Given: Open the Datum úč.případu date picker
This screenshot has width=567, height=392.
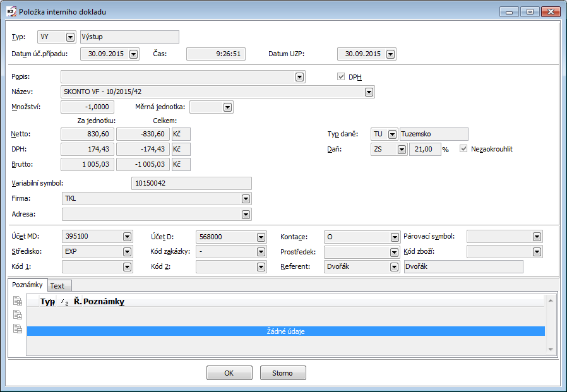Looking at the screenshot, I should [x=133, y=54].
